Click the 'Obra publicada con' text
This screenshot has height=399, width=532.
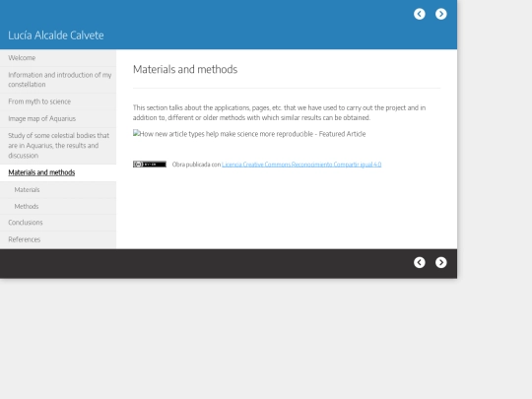[196, 165]
